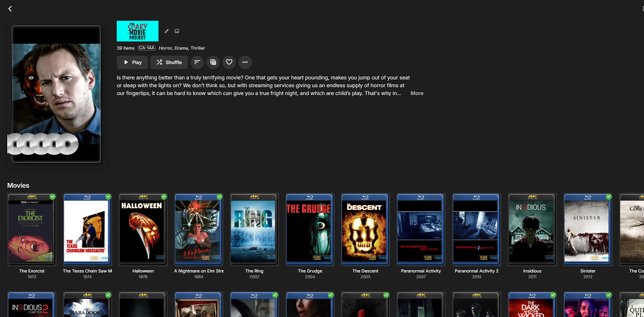Click The Grudge title link
Screen dimensions: 644x317
[310, 271]
